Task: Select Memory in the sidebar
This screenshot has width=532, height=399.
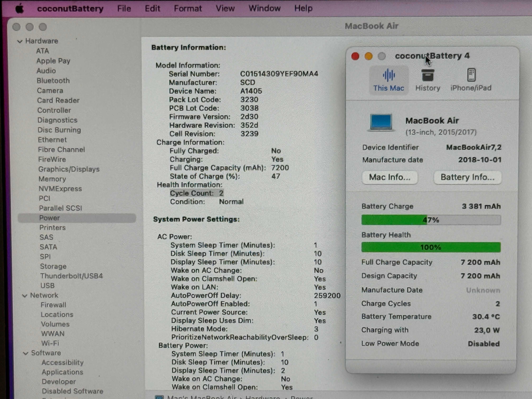Action: (52, 179)
